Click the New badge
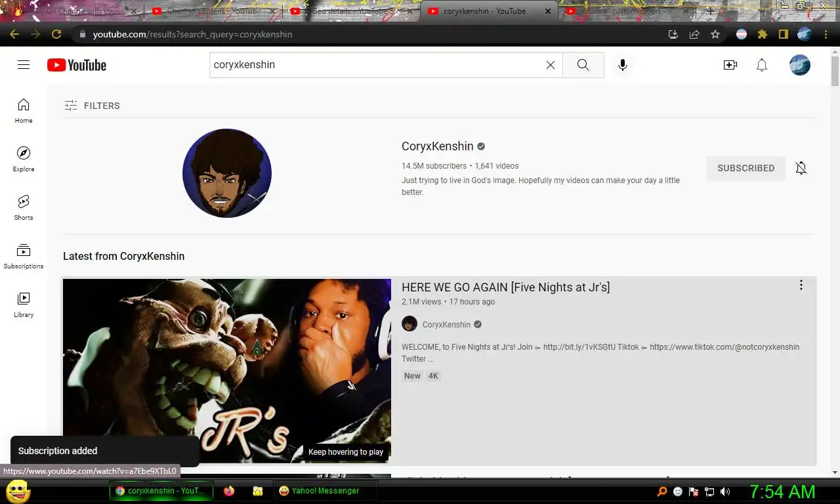 [412, 376]
